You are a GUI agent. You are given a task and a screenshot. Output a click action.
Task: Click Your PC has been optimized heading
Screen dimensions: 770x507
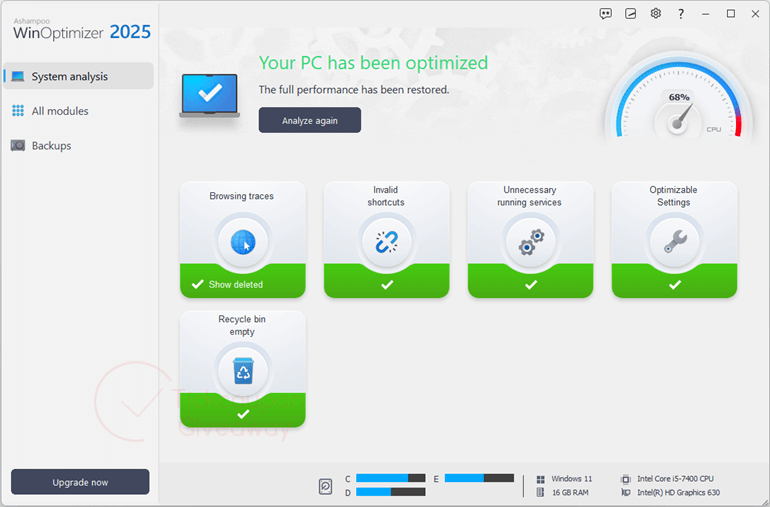click(373, 63)
